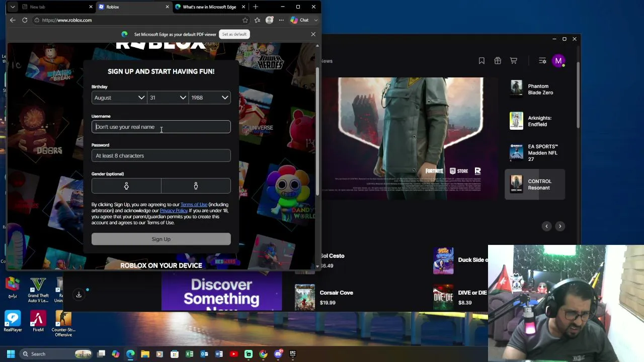Switch to What's new in Microsoft Edge tab
The width and height of the screenshot is (644, 362).
[x=210, y=7]
